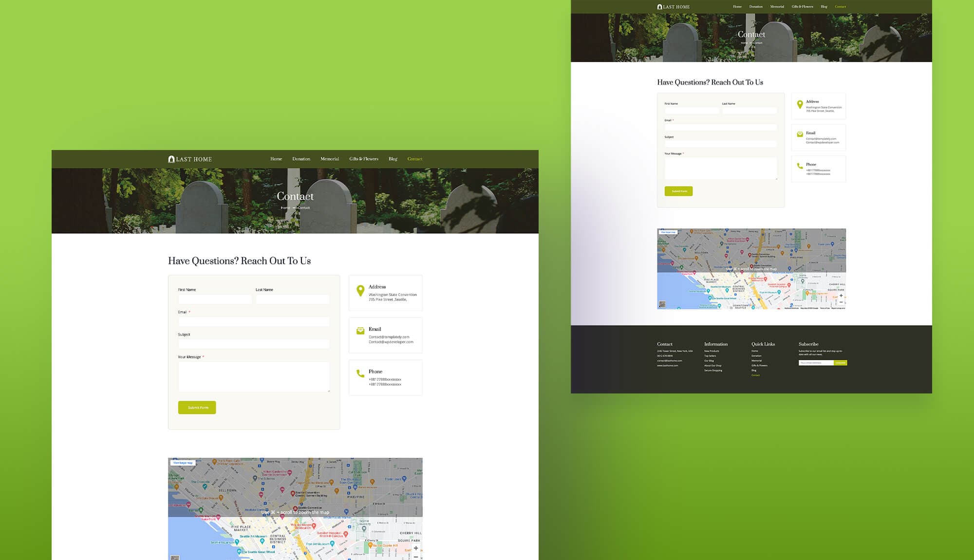Switch to the Blog navigation item
Image resolution: width=974 pixels, height=560 pixels.
point(393,159)
